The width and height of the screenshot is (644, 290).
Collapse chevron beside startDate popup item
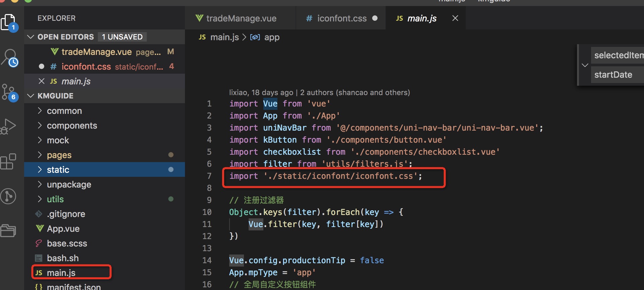pos(585,65)
